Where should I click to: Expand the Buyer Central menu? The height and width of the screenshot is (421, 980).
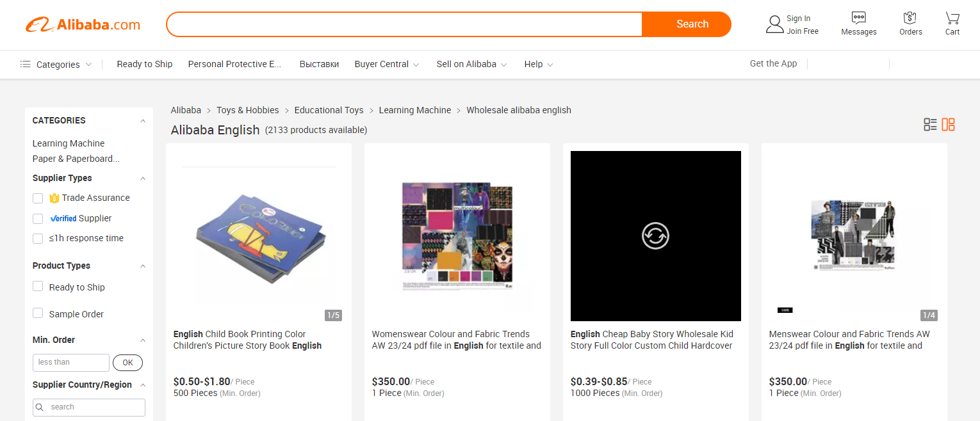click(386, 65)
